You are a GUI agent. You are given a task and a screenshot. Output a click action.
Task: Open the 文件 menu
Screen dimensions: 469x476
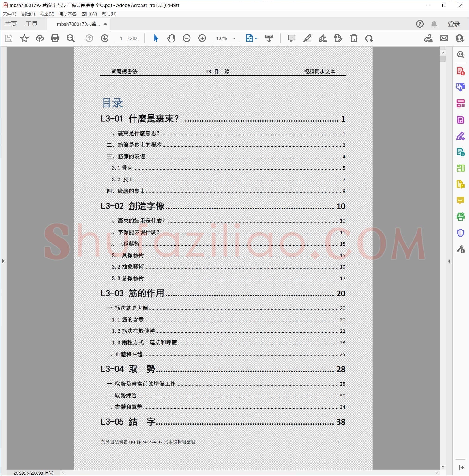(10, 14)
